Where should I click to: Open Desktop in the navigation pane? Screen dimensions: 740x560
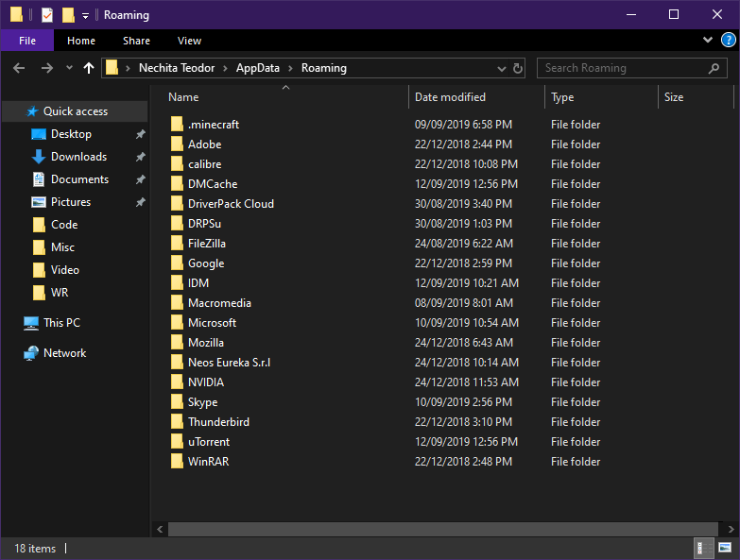click(71, 134)
